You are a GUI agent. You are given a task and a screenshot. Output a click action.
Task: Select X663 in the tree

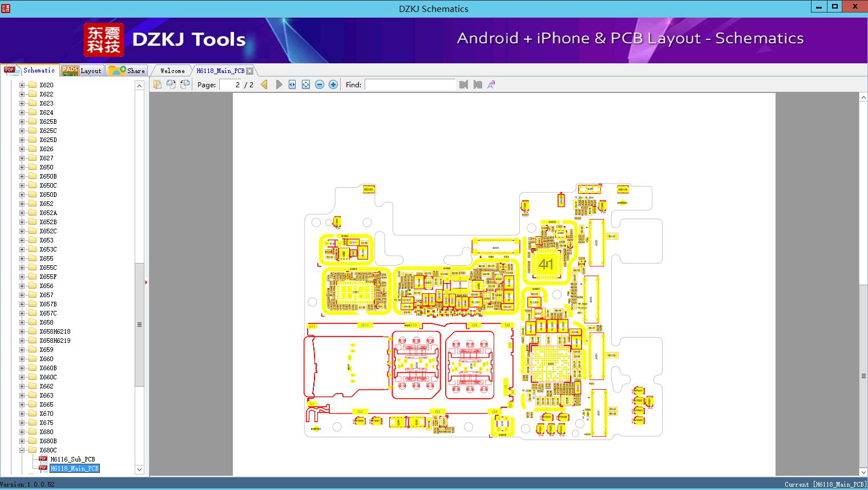(x=46, y=395)
